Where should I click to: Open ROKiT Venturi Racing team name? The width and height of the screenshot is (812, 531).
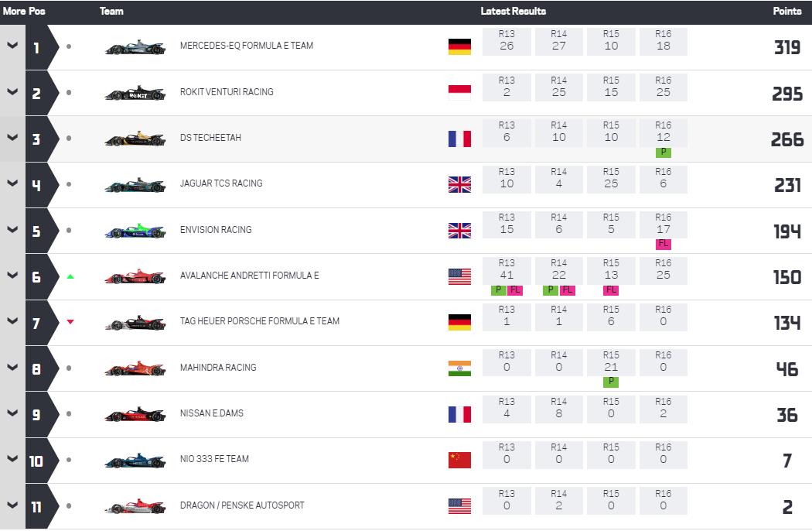227,92
